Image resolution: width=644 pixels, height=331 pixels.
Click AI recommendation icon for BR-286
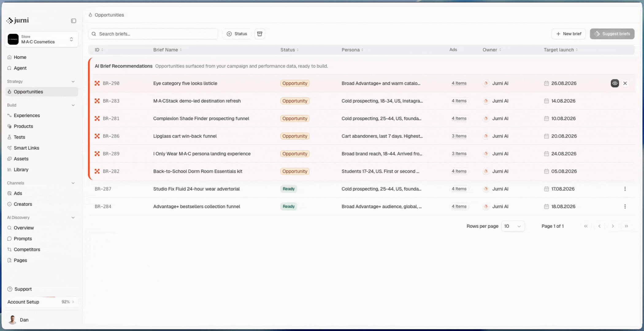click(x=97, y=136)
